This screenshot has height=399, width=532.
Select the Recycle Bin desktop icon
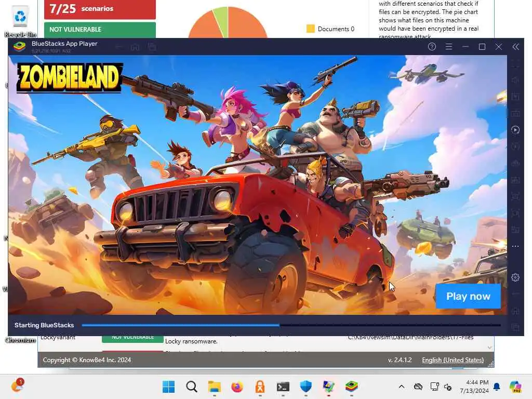[20, 22]
